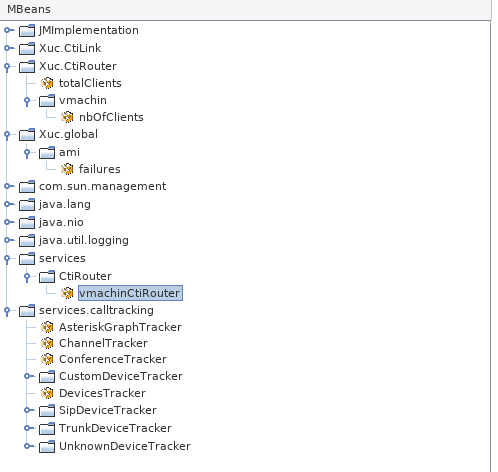Screen dimensions: 498x472
Task: Expand the SipDeviceTracker node
Action: 28,410
